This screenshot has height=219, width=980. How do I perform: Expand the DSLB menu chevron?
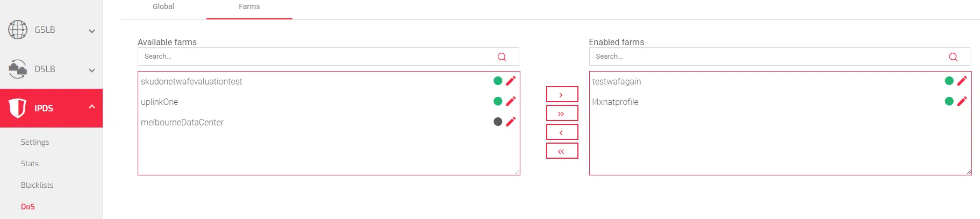pyautogui.click(x=92, y=70)
